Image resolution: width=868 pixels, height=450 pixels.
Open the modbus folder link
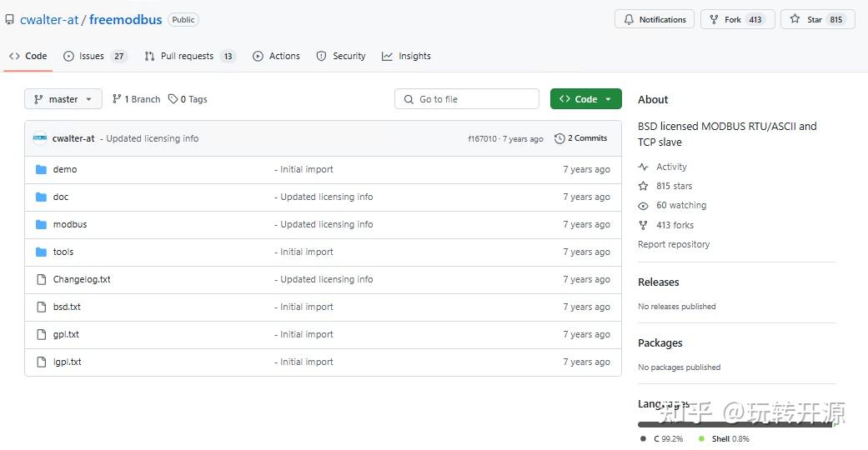click(70, 224)
